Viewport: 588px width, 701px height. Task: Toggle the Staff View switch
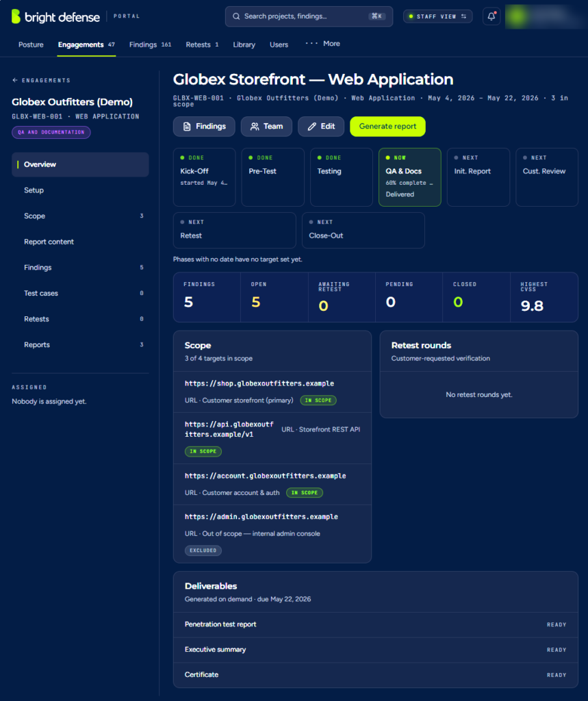[x=438, y=16]
